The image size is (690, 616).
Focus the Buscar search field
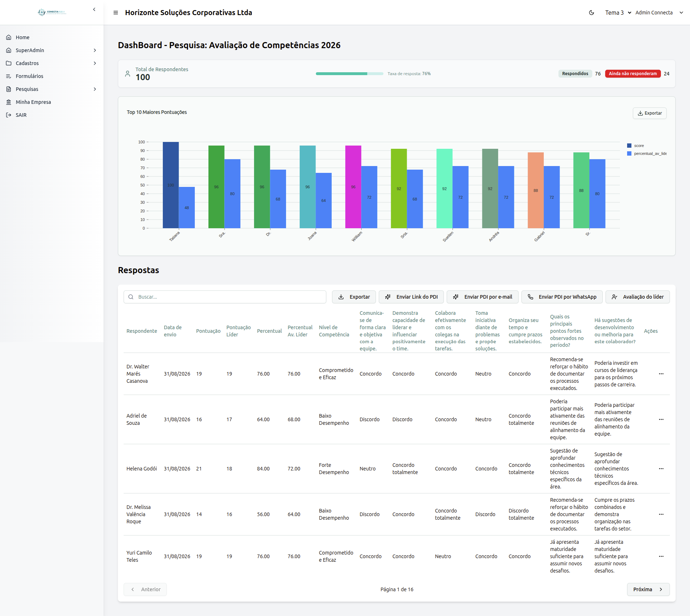pyautogui.click(x=225, y=297)
